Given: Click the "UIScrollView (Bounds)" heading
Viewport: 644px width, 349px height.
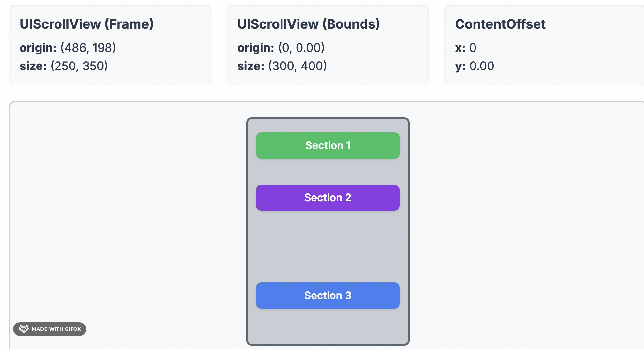Looking at the screenshot, I should (x=309, y=24).
